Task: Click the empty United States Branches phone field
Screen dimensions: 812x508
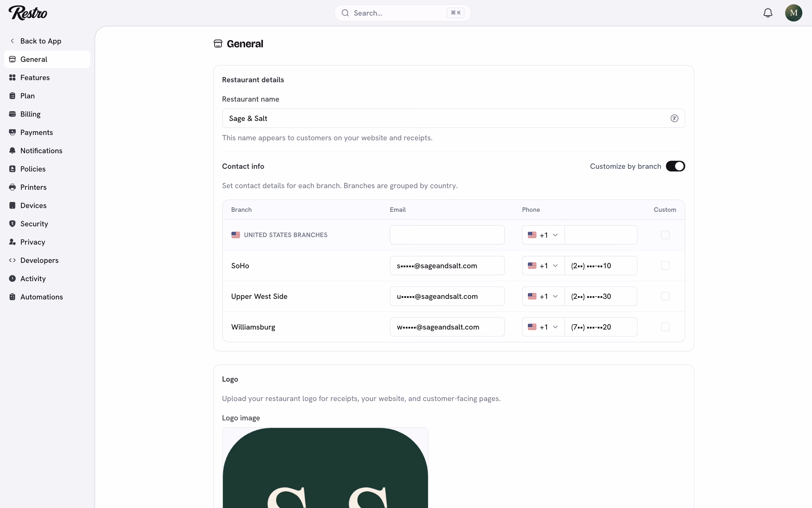Action: [x=601, y=235]
